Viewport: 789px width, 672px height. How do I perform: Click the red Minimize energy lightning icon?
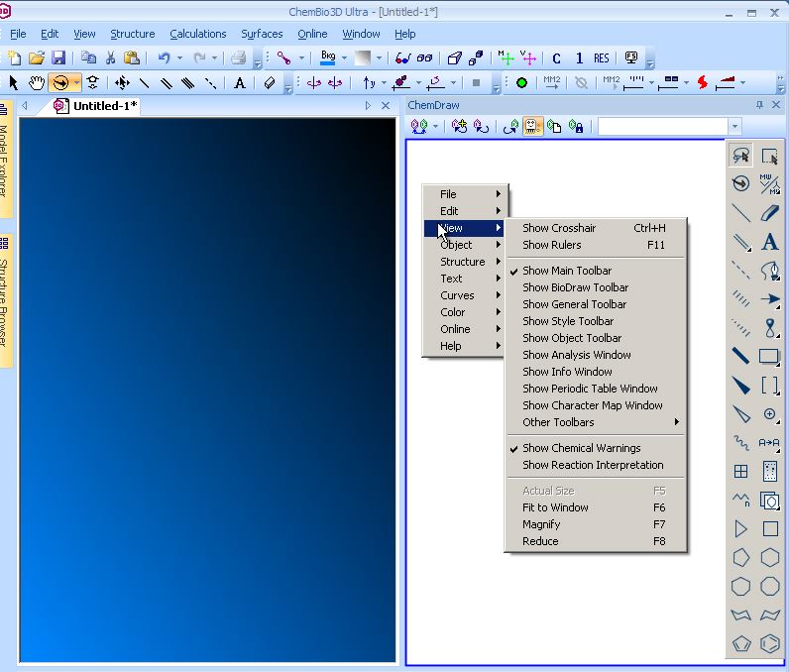point(703,82)
